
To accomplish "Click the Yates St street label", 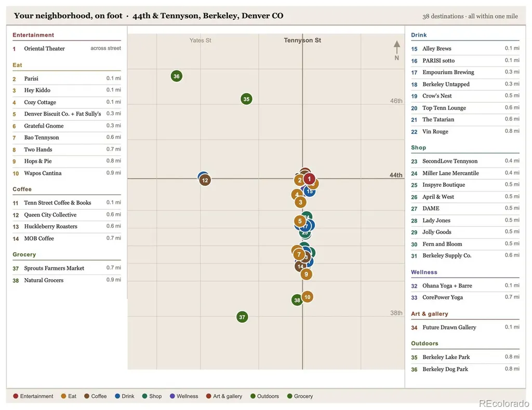I will pos(200,40).
